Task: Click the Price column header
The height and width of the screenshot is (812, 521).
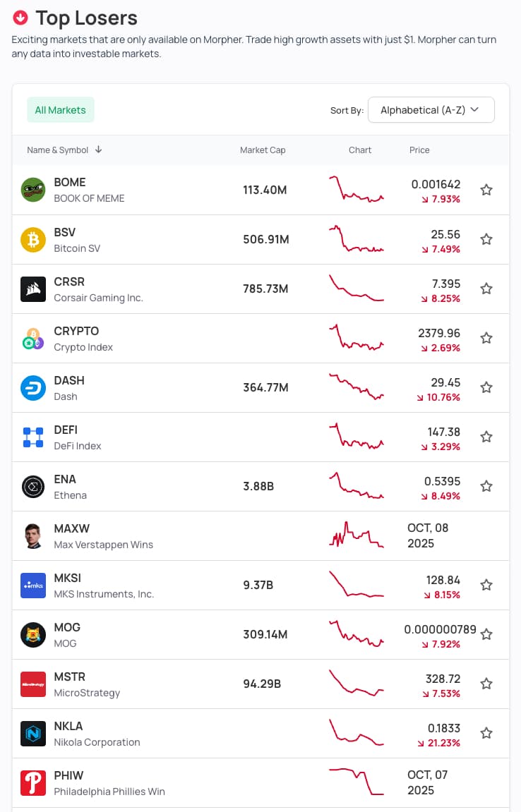Action: click(419, 150)
